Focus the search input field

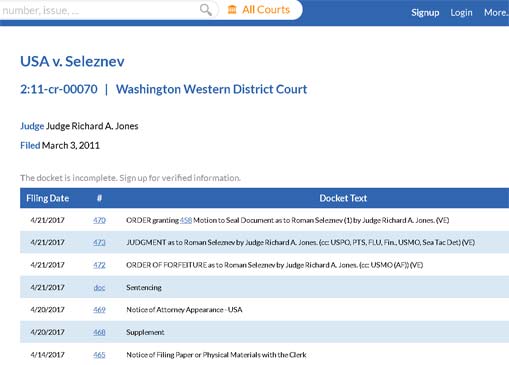pyautogui.click(x=99, y=10)
